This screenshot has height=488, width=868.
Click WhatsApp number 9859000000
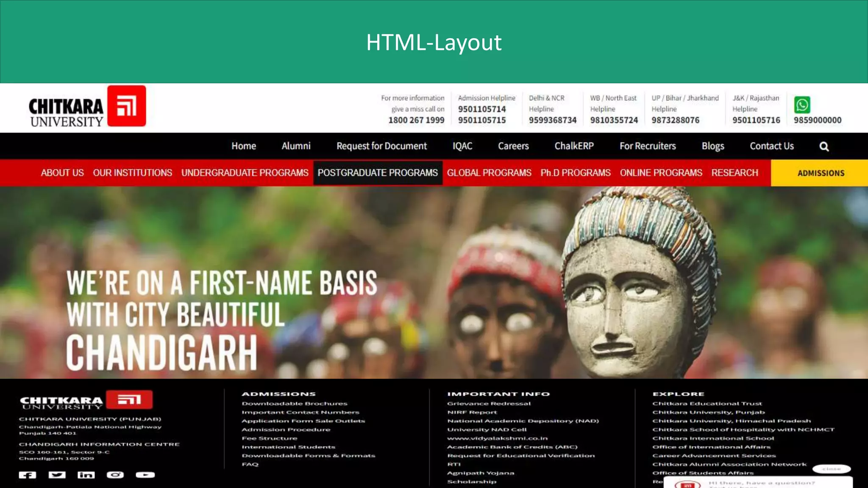818,120
